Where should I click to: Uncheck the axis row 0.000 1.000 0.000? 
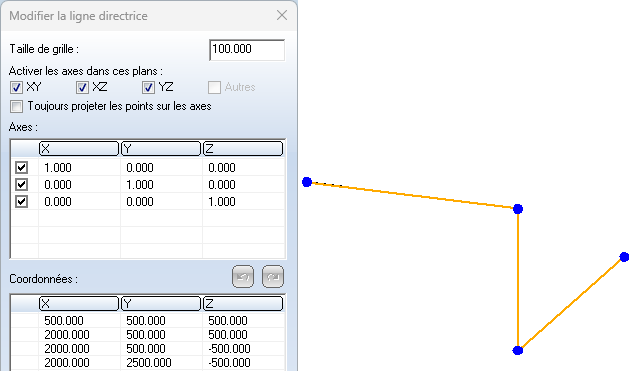point(21,185)
